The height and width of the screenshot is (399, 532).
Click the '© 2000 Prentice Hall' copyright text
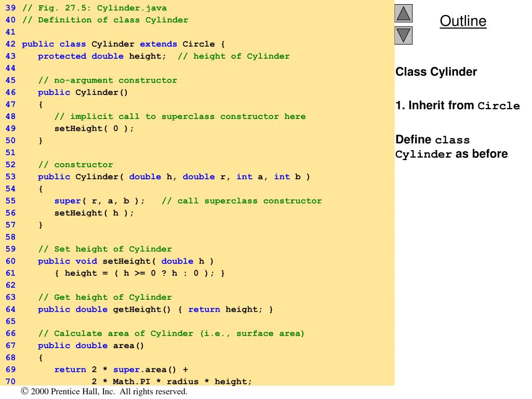coord(104,392)
